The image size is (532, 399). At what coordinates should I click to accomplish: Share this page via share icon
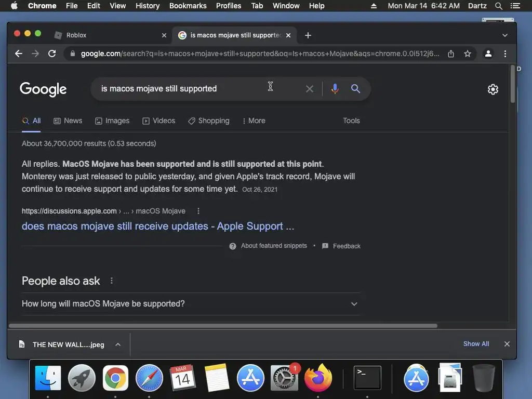pyautogui.click(x=451, y=54)
